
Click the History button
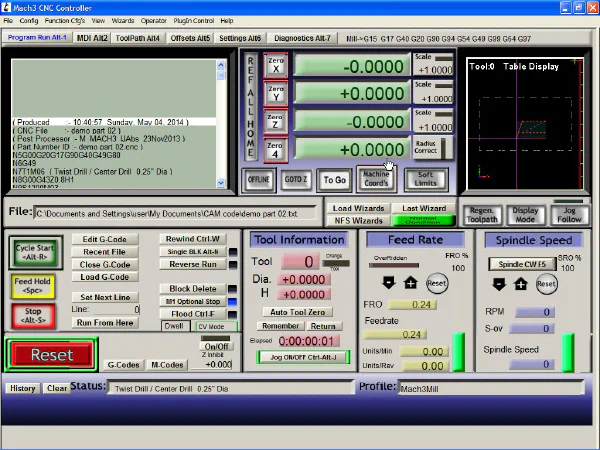(x=23, y=388)
